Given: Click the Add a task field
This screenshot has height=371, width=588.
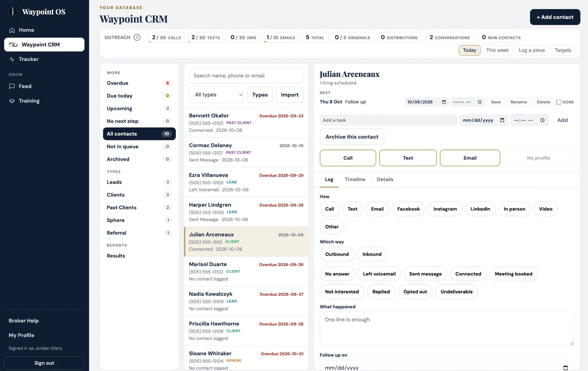Looking at the screenshot, I should click(388, 120).
